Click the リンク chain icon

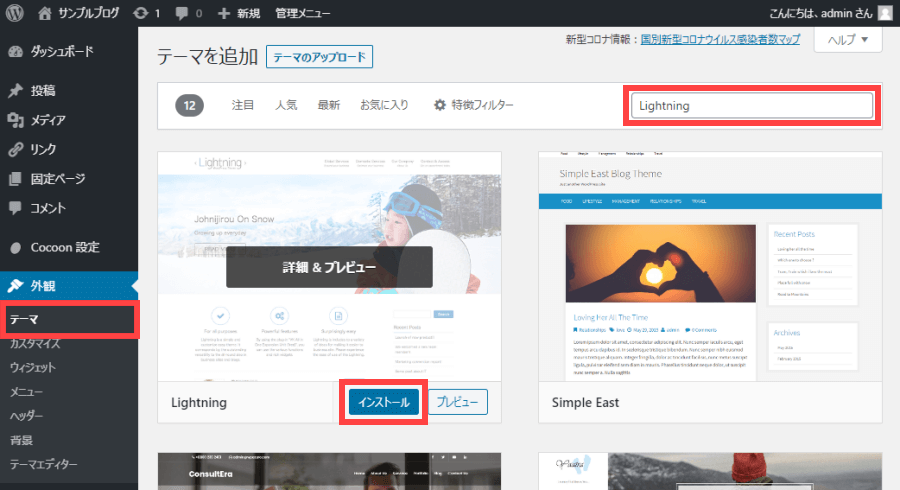point(15,149)
